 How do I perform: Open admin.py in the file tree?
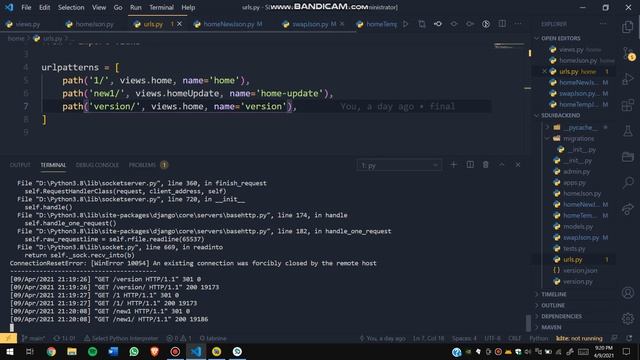(576, 172)
